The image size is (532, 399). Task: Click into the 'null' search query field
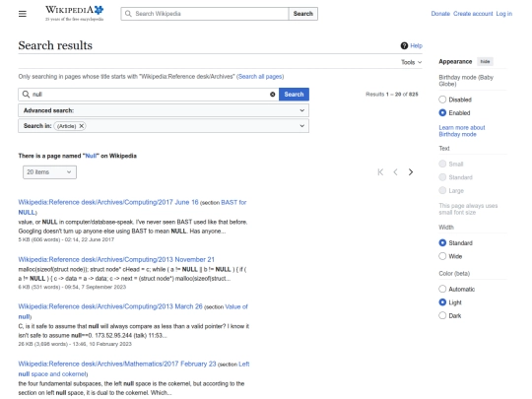150,95
